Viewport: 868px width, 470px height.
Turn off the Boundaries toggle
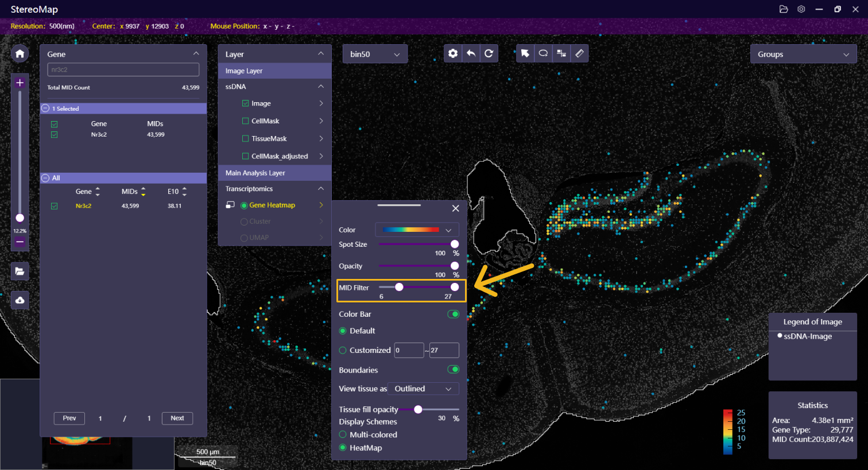(453, 370)
